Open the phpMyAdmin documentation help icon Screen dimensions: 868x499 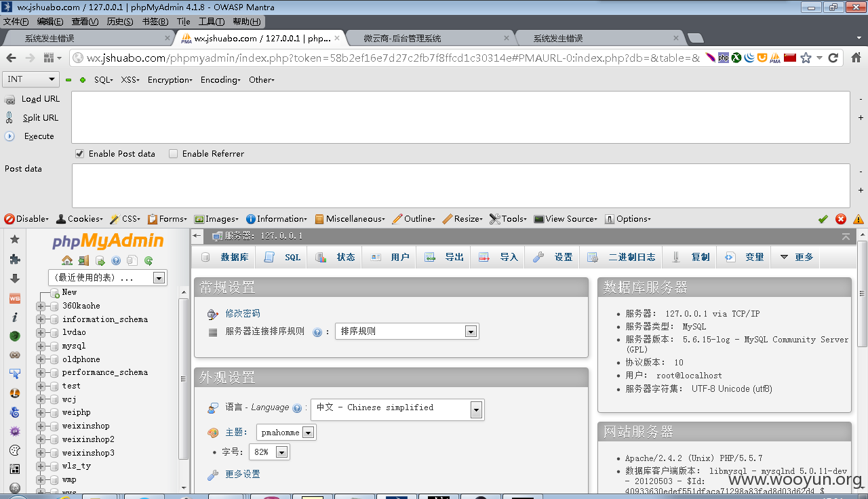point(116,260)
